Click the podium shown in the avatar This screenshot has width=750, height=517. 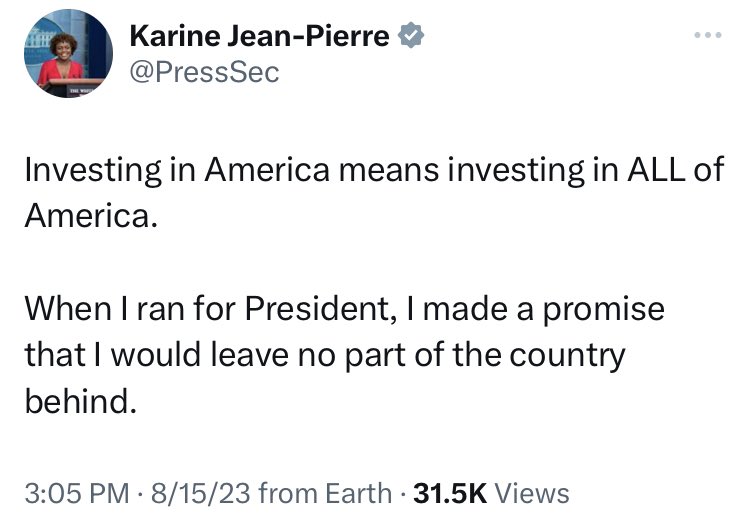click(x=72, y=87)
